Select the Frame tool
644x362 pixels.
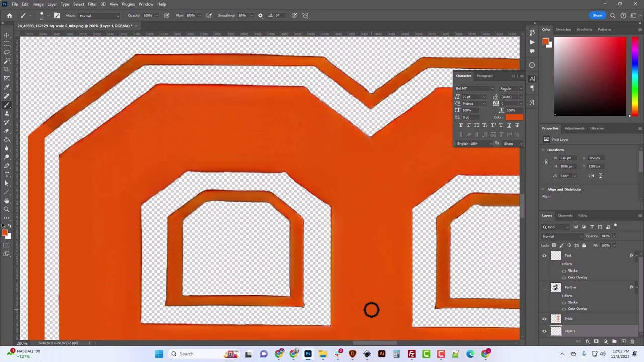click(x=7, y=78)
